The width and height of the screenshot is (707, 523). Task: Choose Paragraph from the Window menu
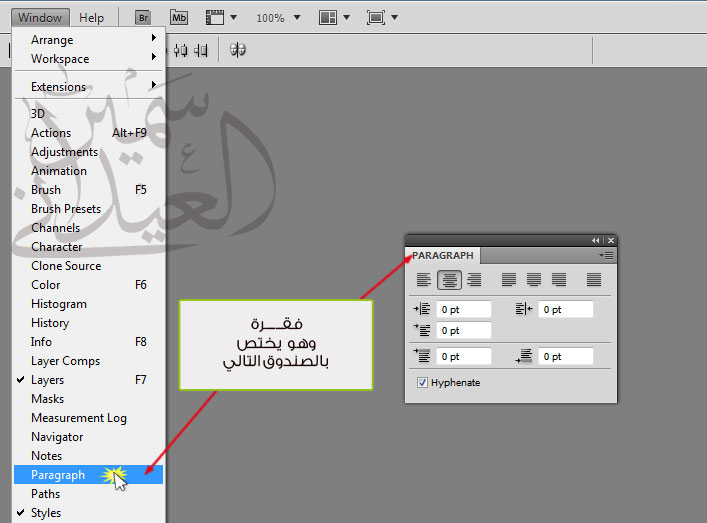point(58,475)
